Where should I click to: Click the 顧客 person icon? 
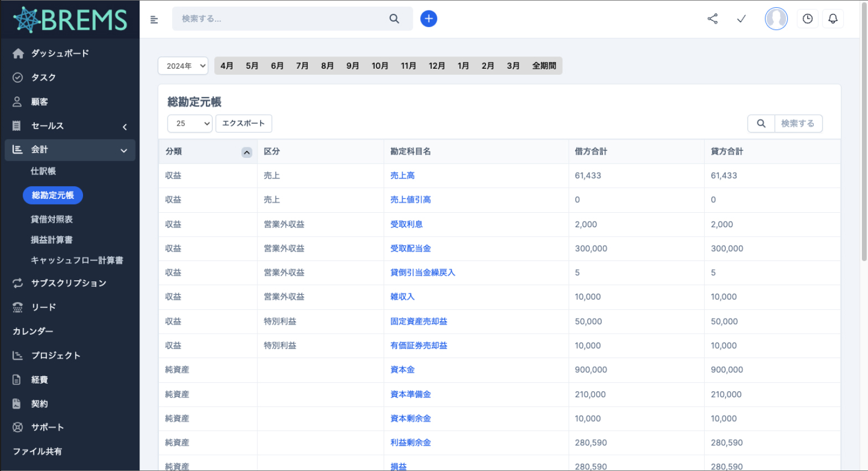[17, 102]
